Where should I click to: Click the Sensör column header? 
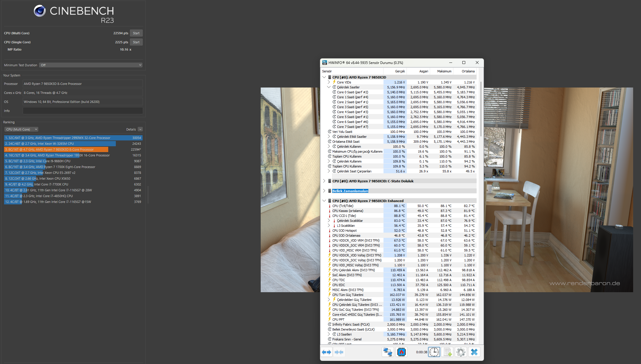point(352,71)
